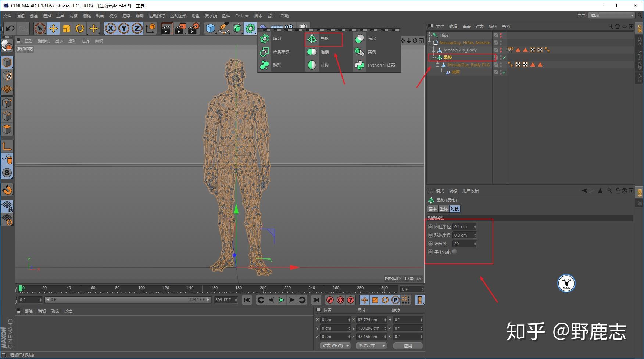Toggle the 圆柱半径 animation dot
Viewport: 644px width, 359px height.
coord(430,227)
